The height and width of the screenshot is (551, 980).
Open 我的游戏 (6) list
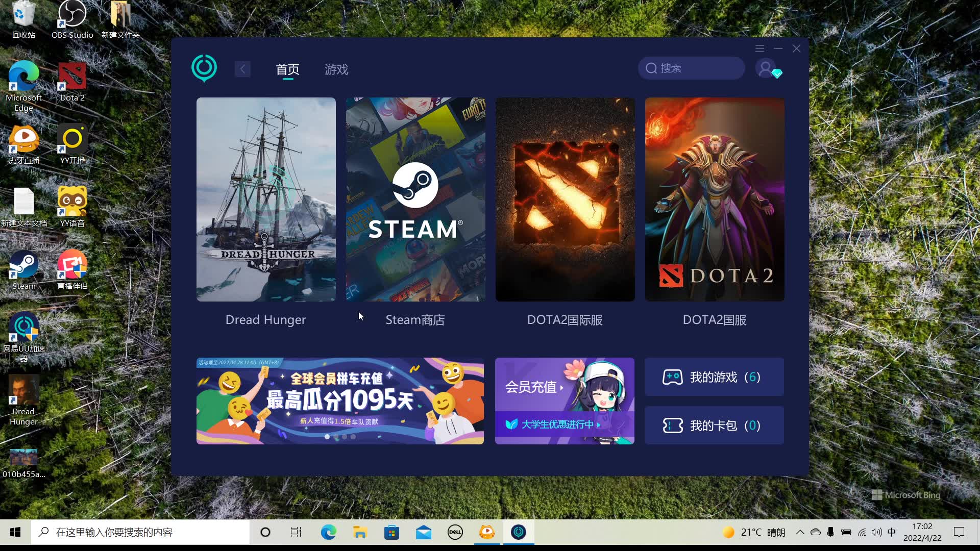click(x=714, y=377)
